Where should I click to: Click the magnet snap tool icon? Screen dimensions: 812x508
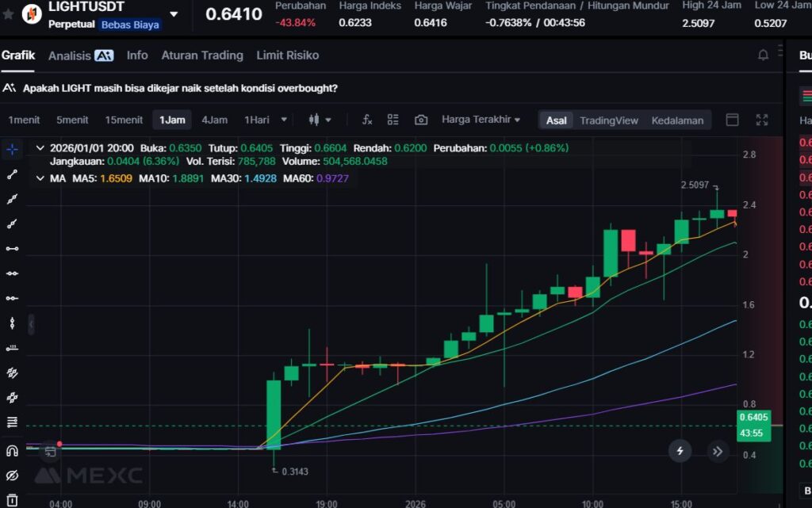coord(12,451)
